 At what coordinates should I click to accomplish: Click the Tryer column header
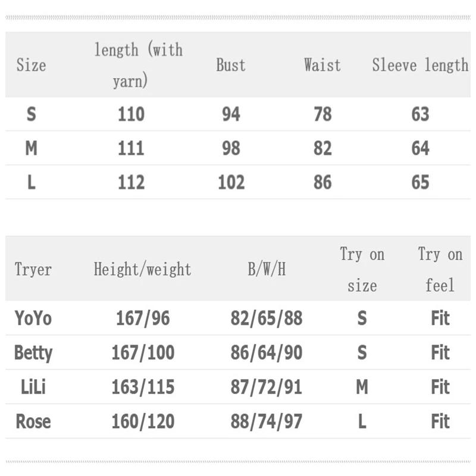pos(33,270)
